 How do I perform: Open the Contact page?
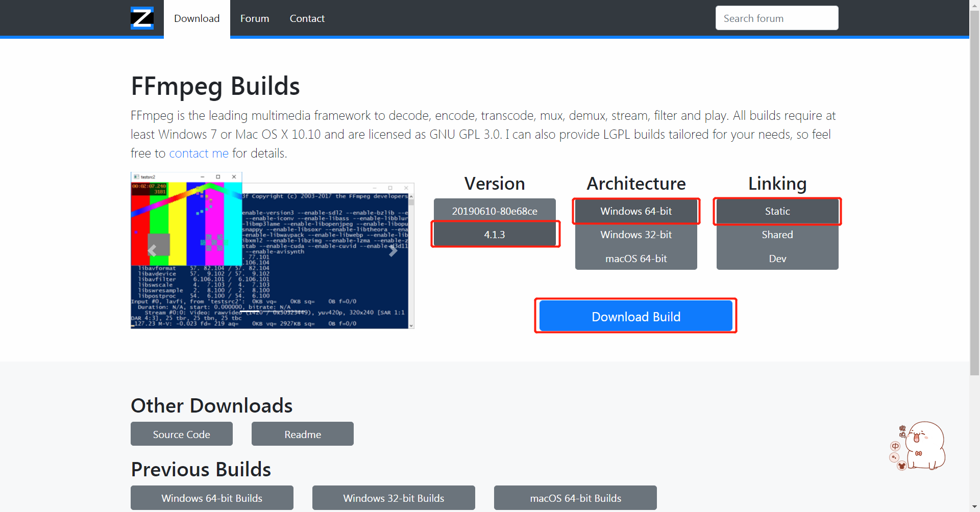(307, 18)
